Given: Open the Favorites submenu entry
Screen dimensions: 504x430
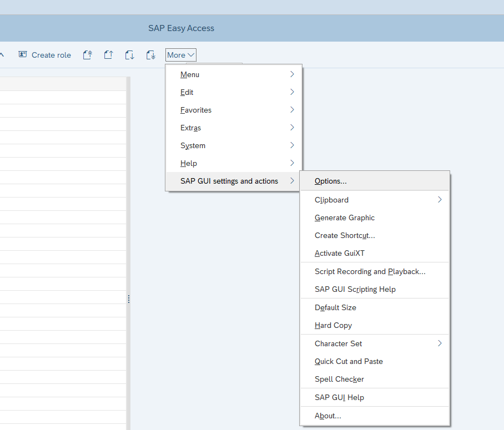Looking at the screenshot, I should (x=234, y=110).
